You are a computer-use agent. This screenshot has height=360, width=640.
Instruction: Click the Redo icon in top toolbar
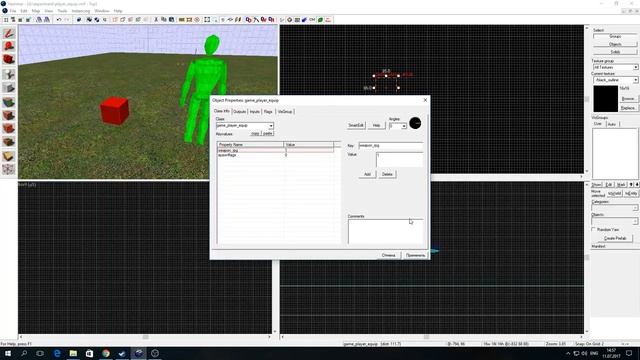coord(67,20)
